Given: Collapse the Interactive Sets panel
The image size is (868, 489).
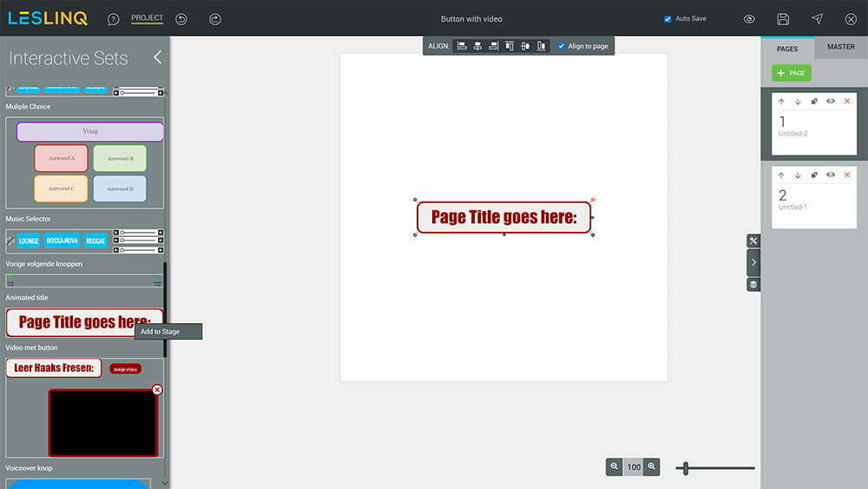Looking at the screenshot, I should (157, 57).
